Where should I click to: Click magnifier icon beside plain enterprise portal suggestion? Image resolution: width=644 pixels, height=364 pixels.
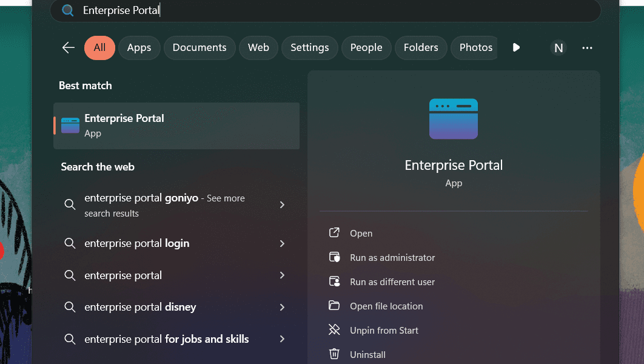click(70, 275)
